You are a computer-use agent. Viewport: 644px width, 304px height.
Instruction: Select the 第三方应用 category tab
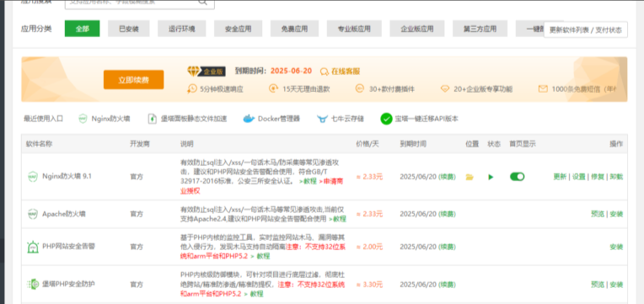pos(480,29)
